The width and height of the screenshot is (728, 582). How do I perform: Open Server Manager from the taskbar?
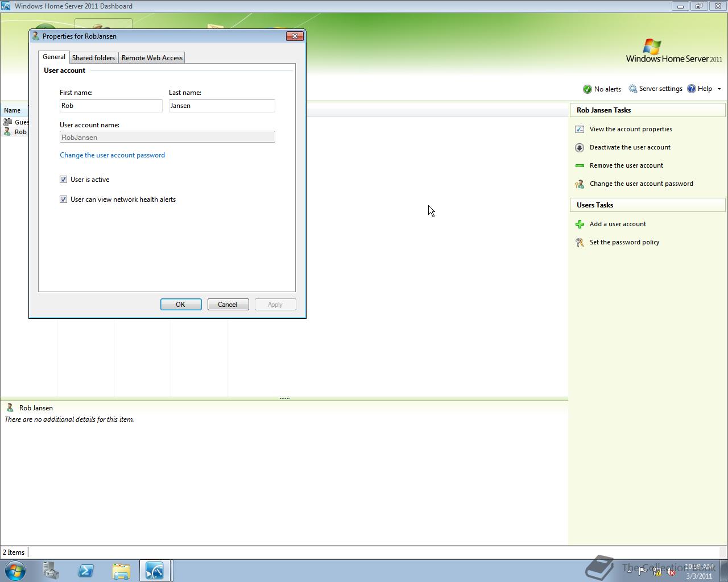click(51, 571)
